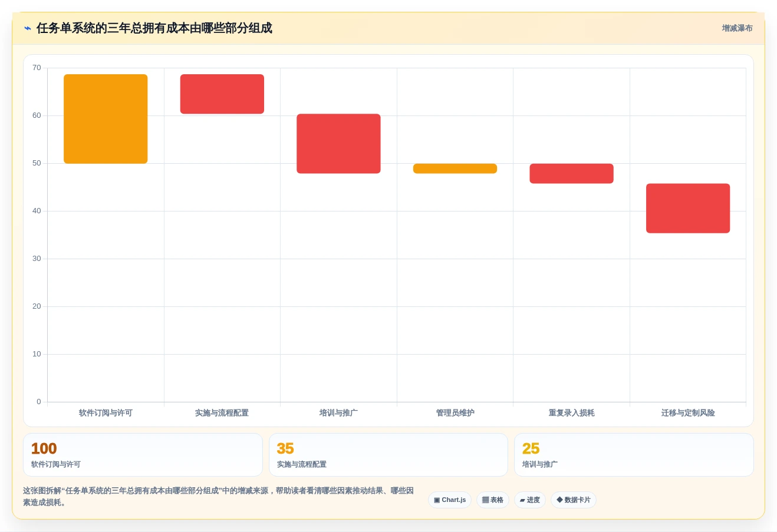Image resolution: width=777 pixels, height=532 pixels.
Task: Click the description paragraph starting with 这张图拆解
Action: point(219,497)
